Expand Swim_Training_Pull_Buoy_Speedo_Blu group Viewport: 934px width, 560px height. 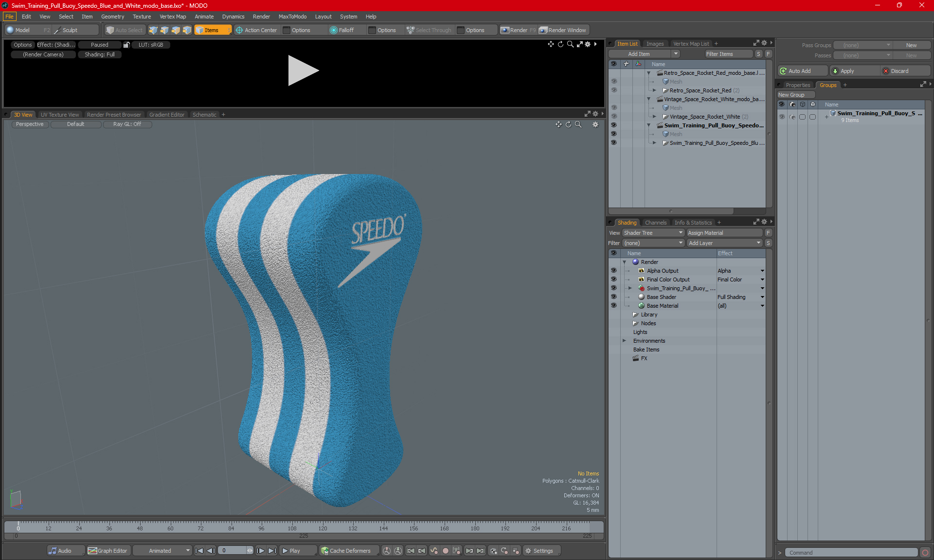click(x=654, y=143)
